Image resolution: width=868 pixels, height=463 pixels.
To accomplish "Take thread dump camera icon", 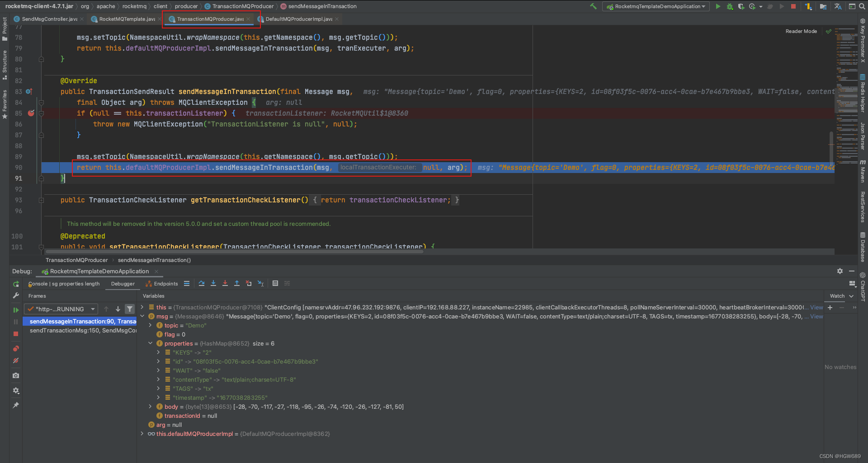I will [x=16, y=375].
